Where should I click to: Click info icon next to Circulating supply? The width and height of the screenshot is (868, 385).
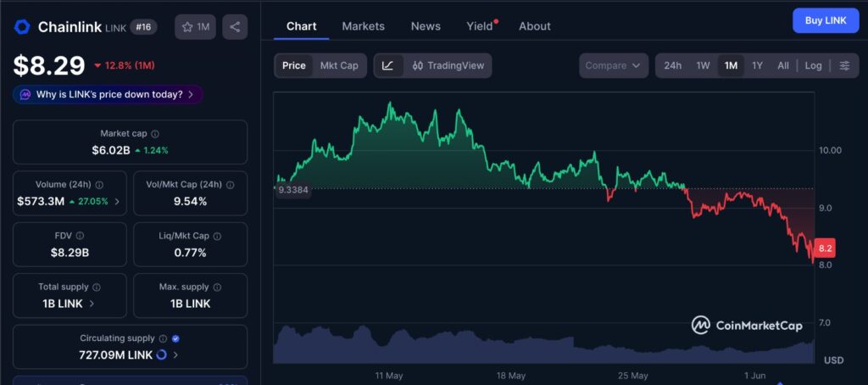[x=164, y=338]
